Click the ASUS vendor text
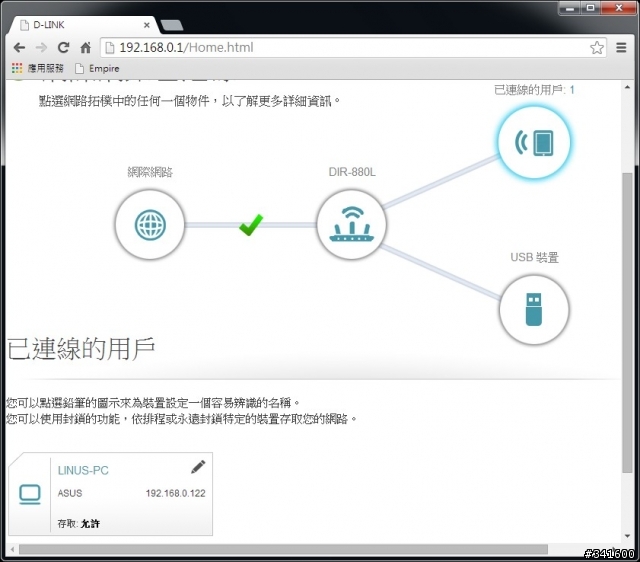The height and width of the screenshot is (562, 640). 70,493
